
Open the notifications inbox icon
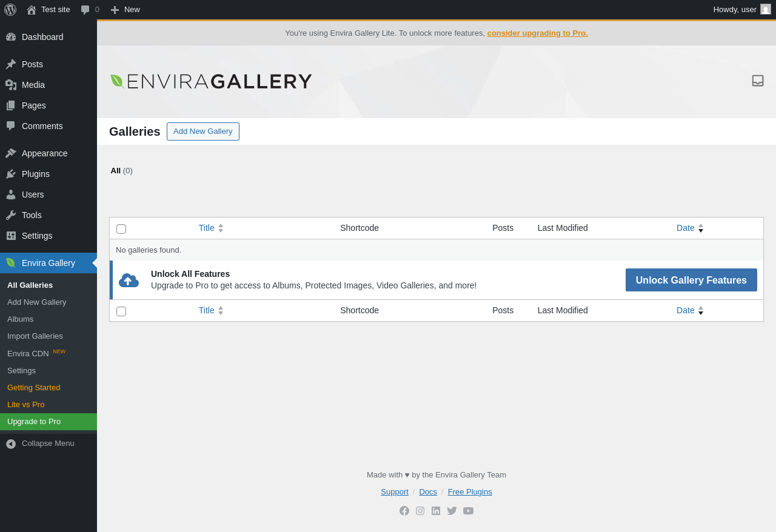pyautogui.click(x=758, y=81)
